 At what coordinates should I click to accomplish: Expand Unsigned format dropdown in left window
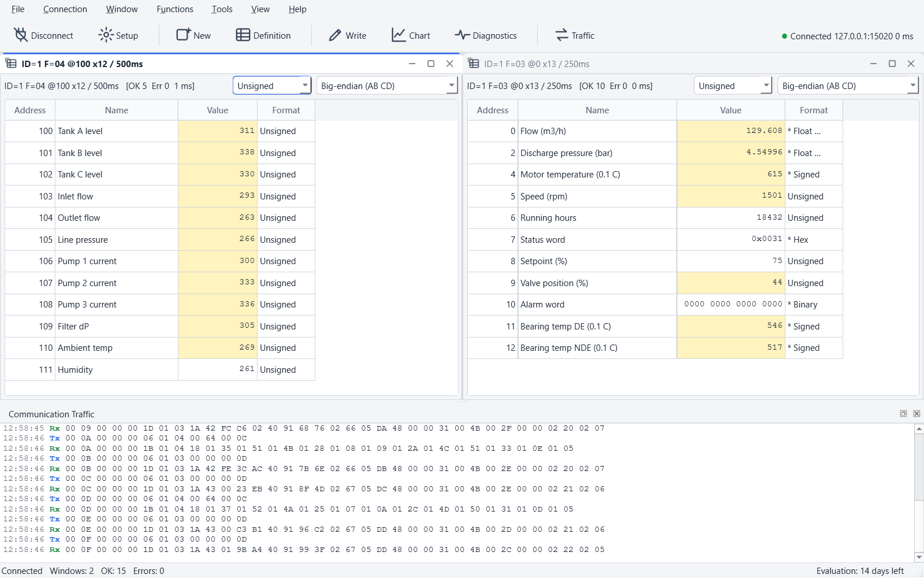pyautogui.click(x=272, y=86)
